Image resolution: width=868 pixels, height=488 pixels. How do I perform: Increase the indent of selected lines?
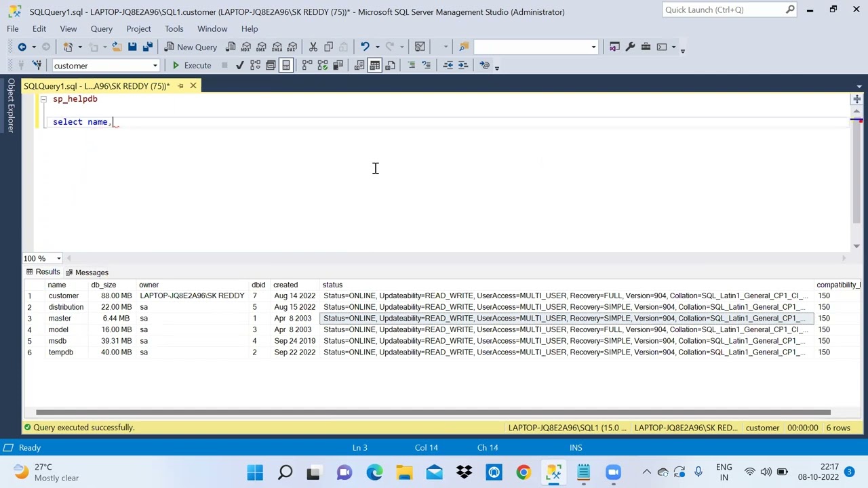click(x=463, y=65)
